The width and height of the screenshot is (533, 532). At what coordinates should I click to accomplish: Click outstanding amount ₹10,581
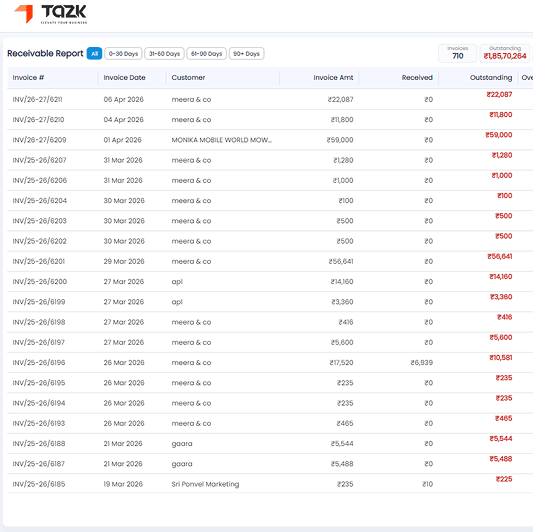click(x=501, y=358)
